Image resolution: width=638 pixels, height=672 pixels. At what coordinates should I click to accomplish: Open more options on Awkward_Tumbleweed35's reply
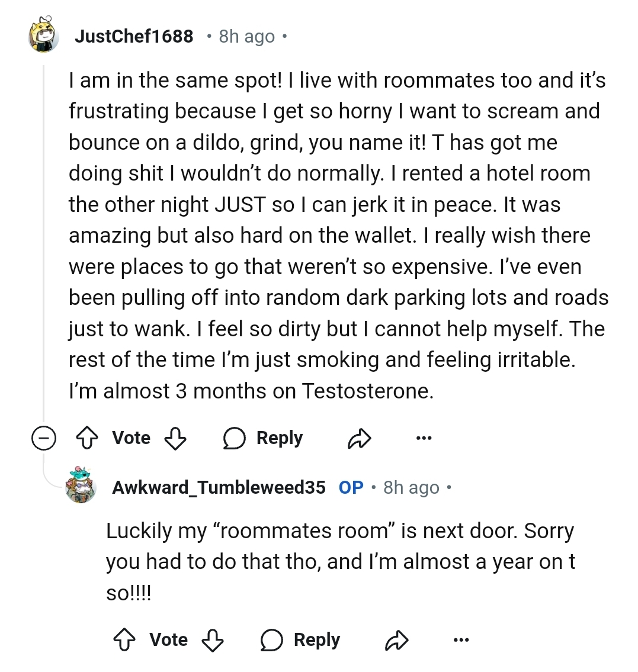coord(461,640)
